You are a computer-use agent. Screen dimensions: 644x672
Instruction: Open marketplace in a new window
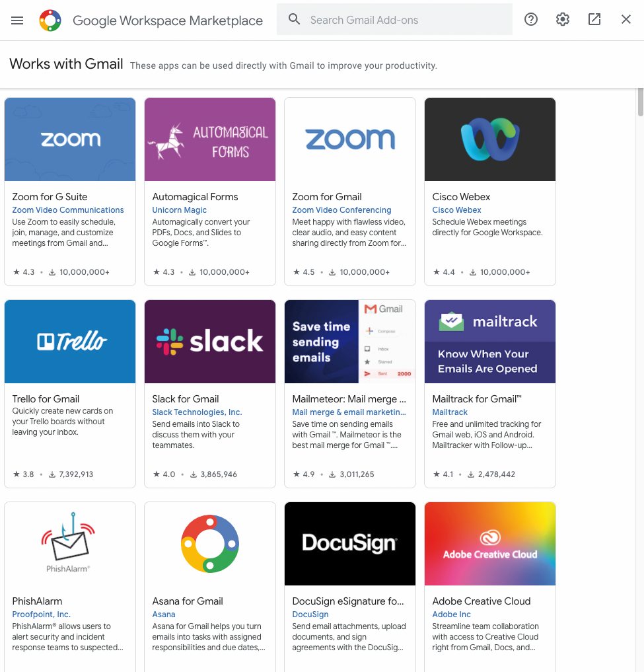point(594,19)
